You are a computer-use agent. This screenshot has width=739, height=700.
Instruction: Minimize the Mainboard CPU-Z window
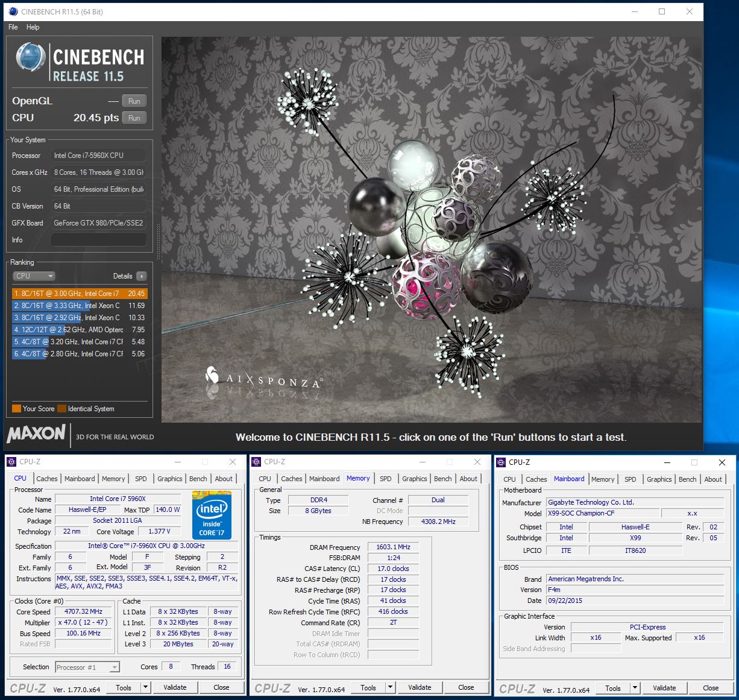[667, 462]
